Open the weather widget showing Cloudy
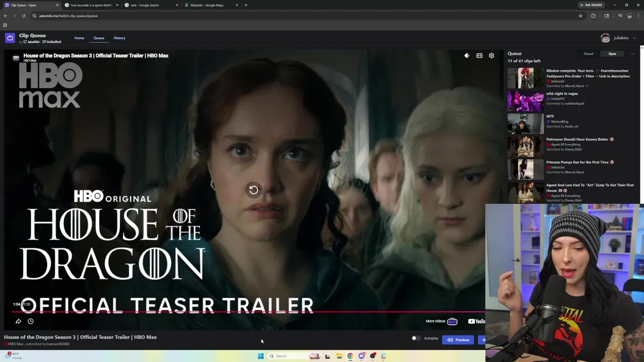The height and width of the screenshot is (362, 644). (14, 356)
